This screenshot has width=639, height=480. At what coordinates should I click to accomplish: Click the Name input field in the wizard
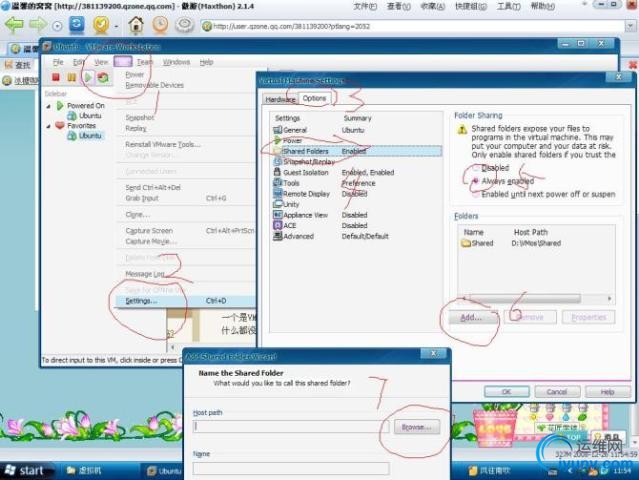291,468
